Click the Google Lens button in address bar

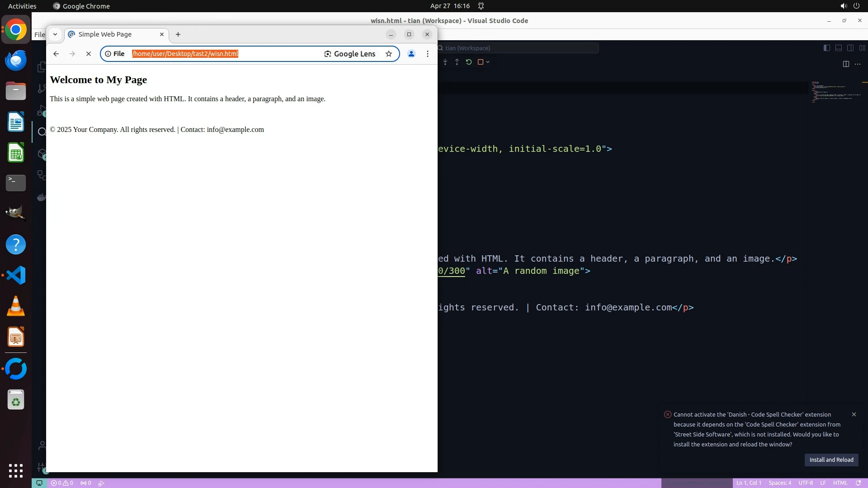click(x=350, y=54)
